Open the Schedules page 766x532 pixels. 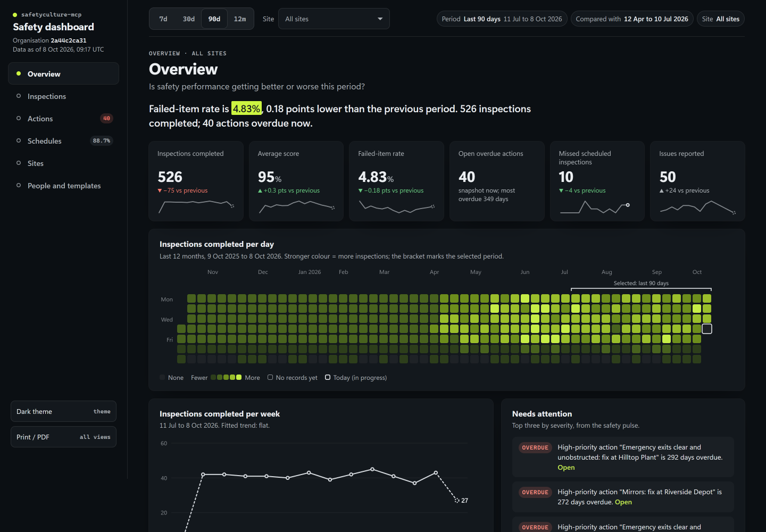[63, 141]
